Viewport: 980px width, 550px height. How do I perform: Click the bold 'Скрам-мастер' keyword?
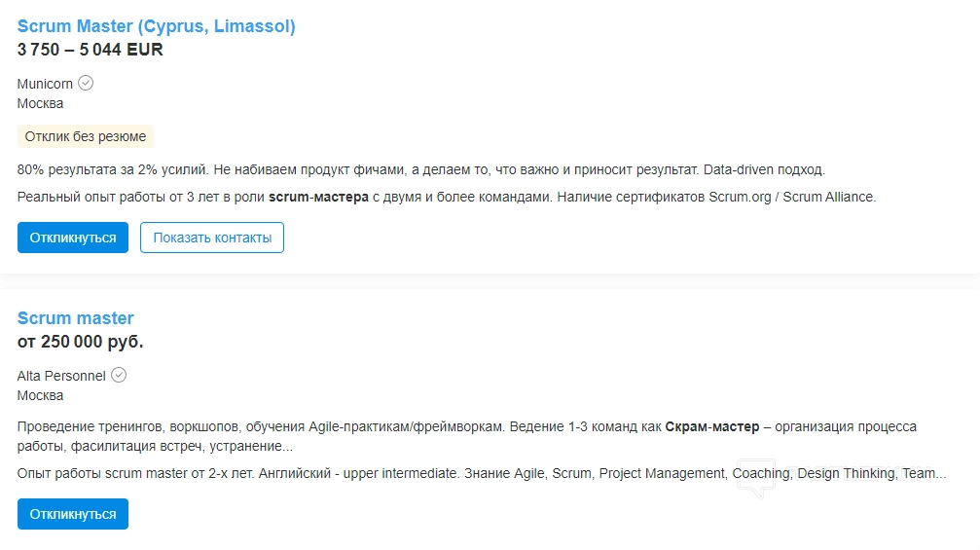712,426
